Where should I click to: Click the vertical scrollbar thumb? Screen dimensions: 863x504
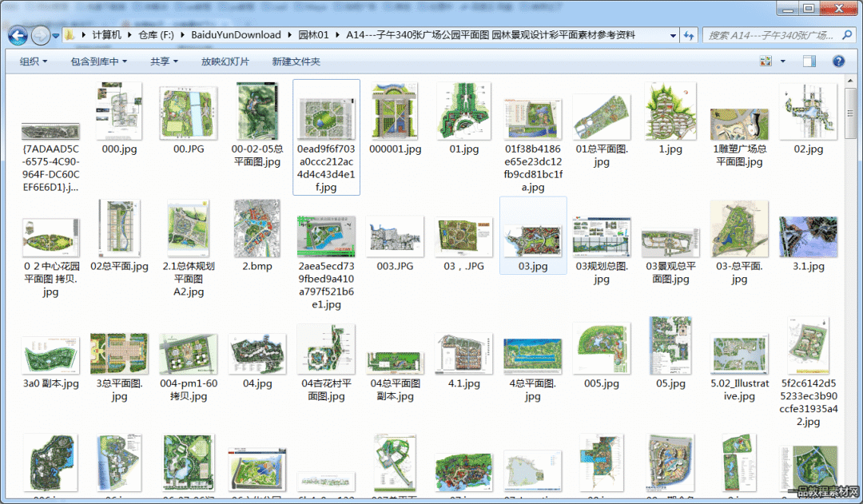pyautogui.click(x=850, y=113)
